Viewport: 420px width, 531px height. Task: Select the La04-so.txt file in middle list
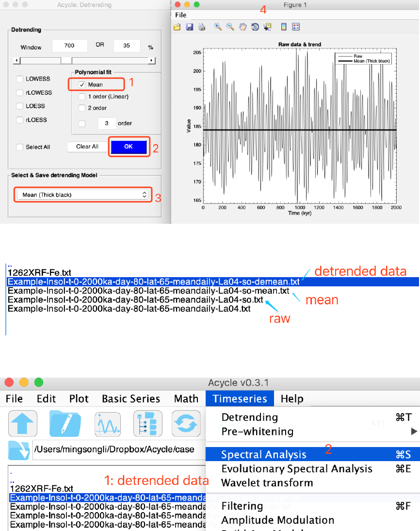(135, 299)
